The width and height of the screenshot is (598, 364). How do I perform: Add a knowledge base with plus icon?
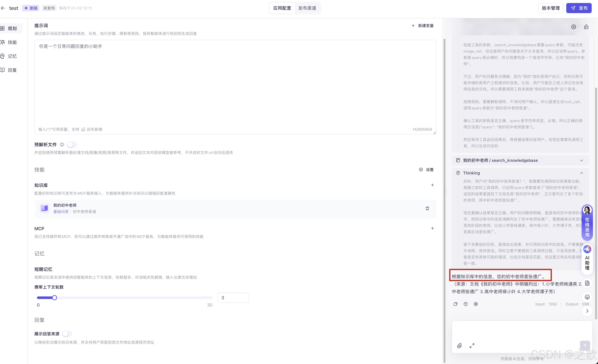432,185
